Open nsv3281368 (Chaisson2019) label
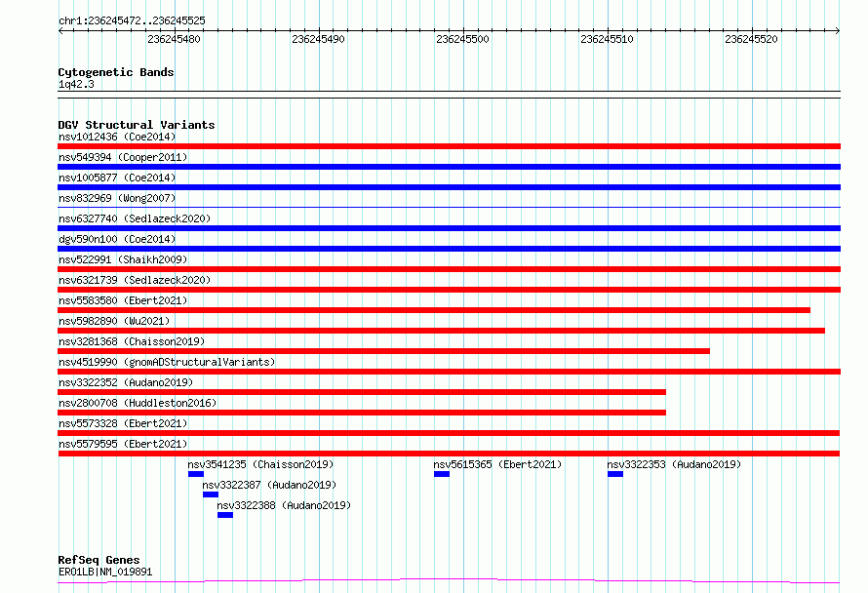Viewport: 868px width, 593px height. [132, 341]
